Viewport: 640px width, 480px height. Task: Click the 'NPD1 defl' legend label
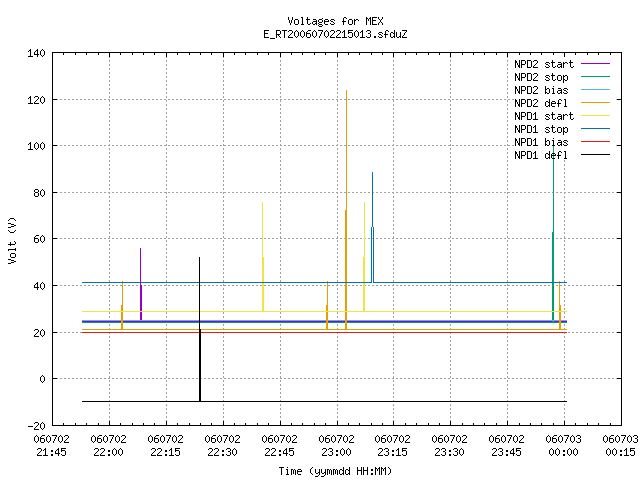541,156
